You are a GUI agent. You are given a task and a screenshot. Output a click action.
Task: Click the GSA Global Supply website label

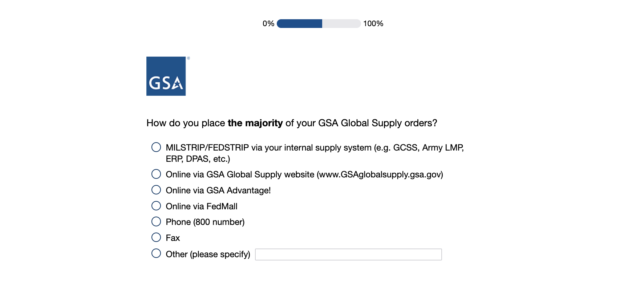pyautogui.click(x=304, y=174)
